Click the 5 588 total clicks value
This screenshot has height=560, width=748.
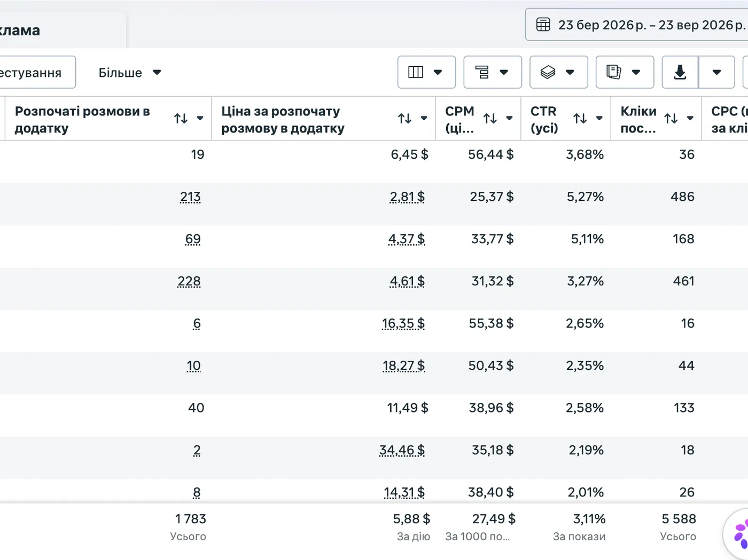[679, 519]
